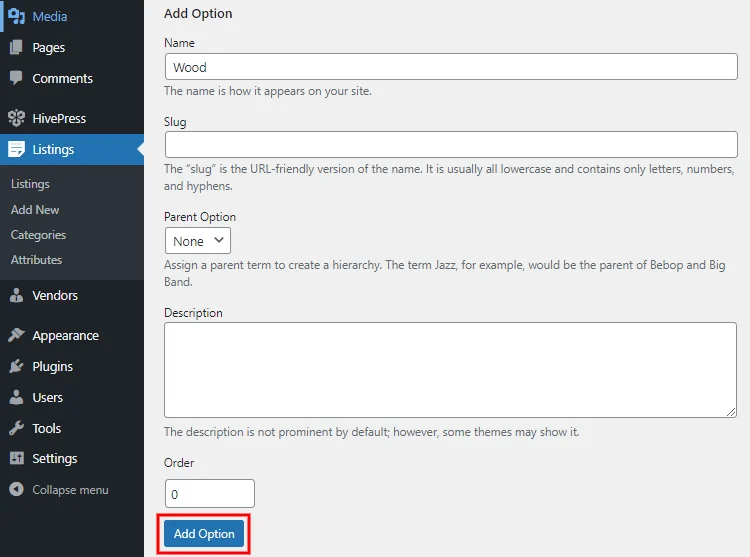Click the Listings sidebar icon
This screenshot has height=557, width=750.
16,149
